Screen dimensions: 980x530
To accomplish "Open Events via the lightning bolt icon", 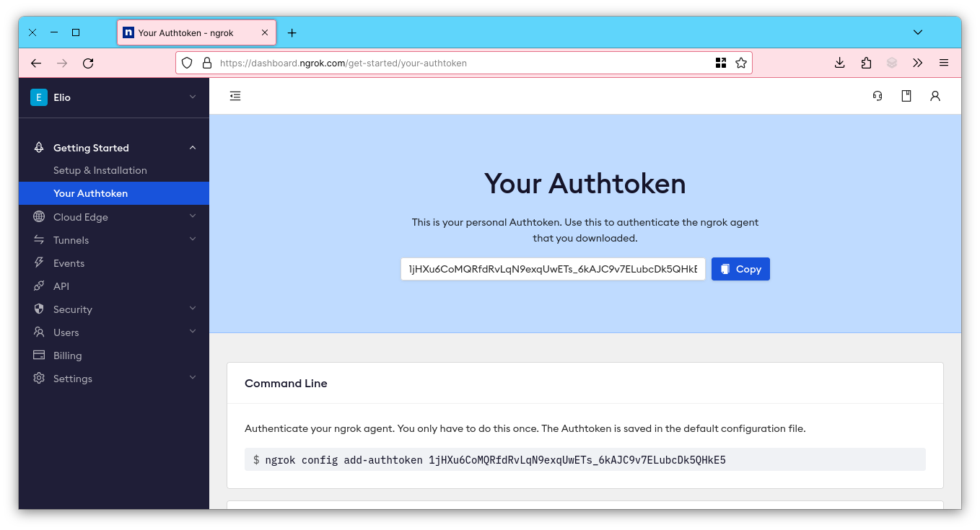I will point(38,262).
